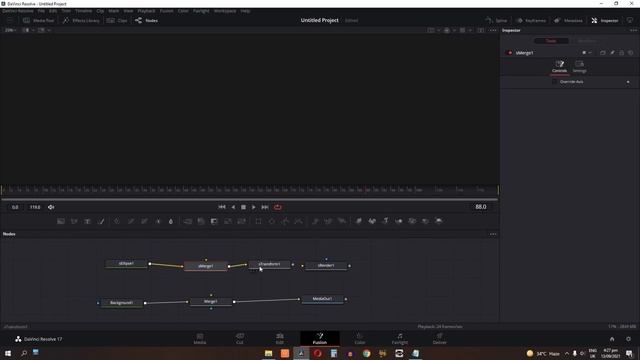Switch to the Edit page

(x=280, y=339)
